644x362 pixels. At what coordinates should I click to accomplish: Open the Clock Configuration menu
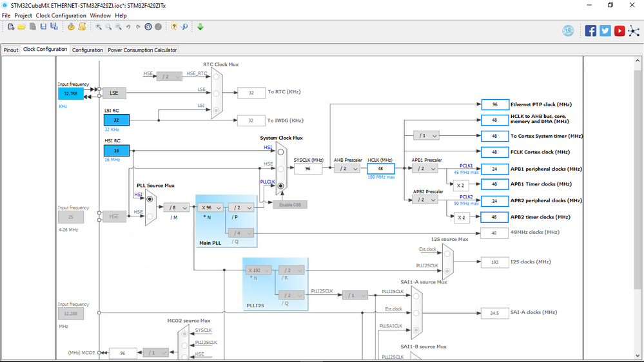point(61,15)
